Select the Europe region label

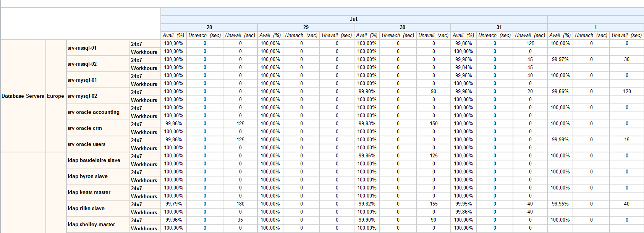click(x=55, y=96)
